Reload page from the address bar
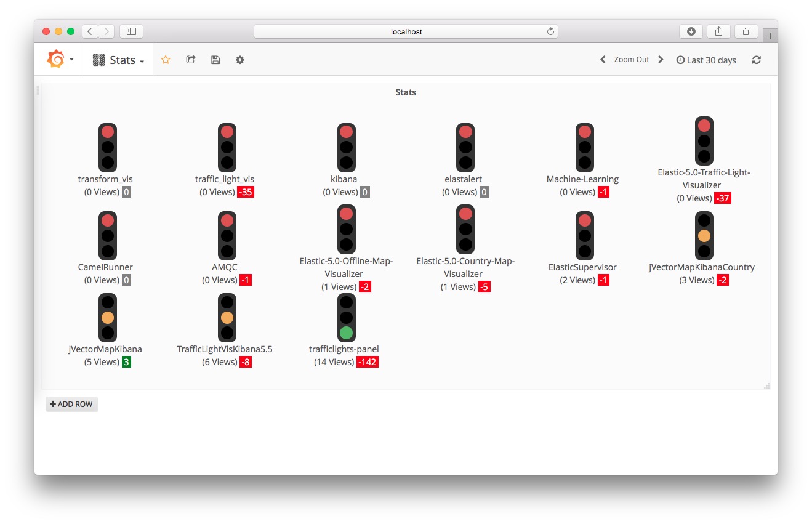812x524 pixels. point(550,31)
